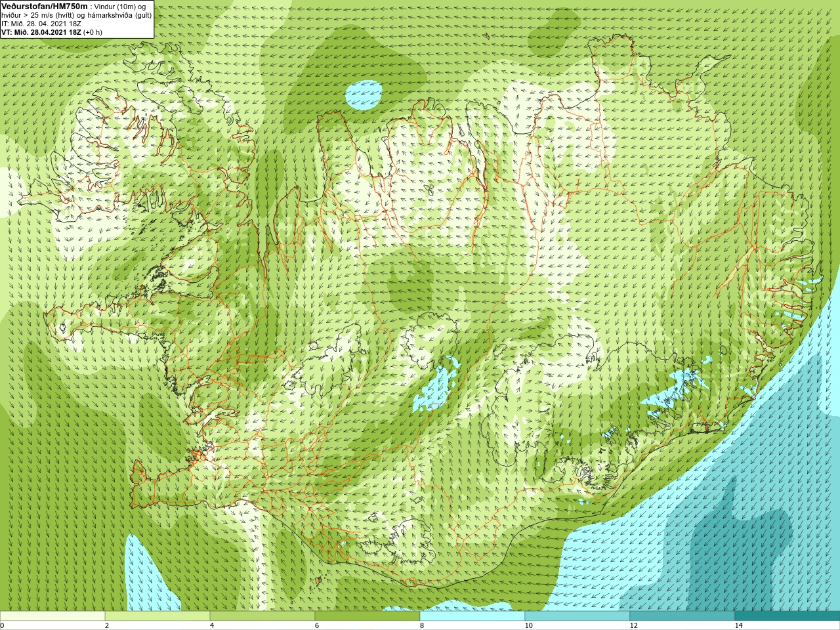Choose the darkest teal legend color above 14
Viewport: 840px width, 630px height.
click(x=787, y=616)
